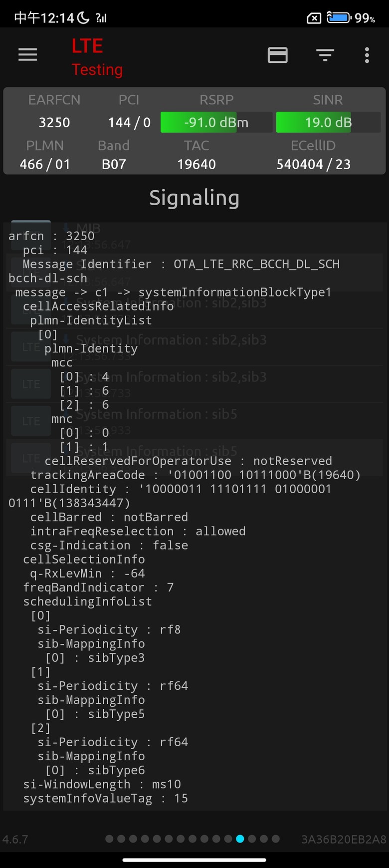This screenshot has height=868, width=389.
Task: Tap the RSRP -91.0 dBm level bar
Action: click(x=216, y=122)
